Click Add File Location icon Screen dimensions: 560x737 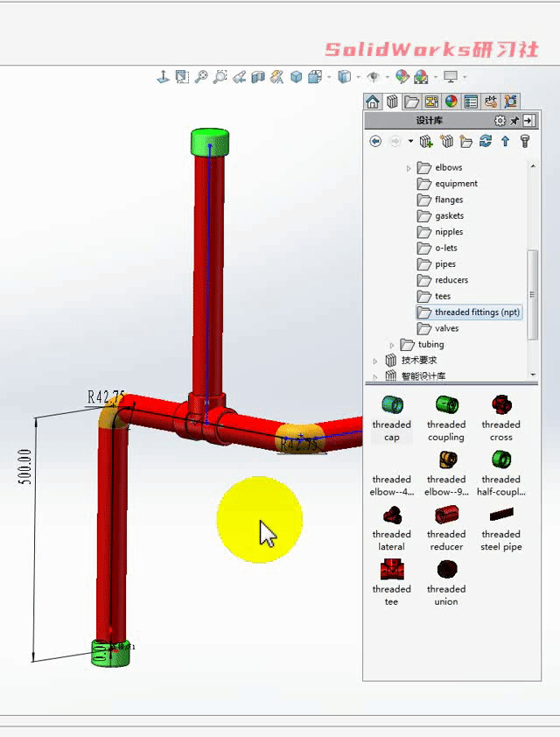point(446,141)
